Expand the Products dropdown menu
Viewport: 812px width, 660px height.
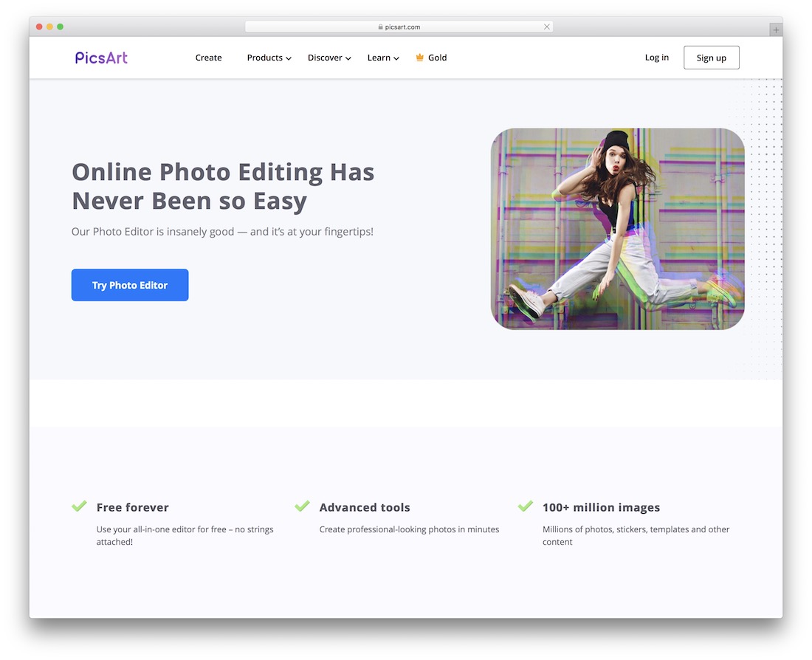(x=269, y=58)
